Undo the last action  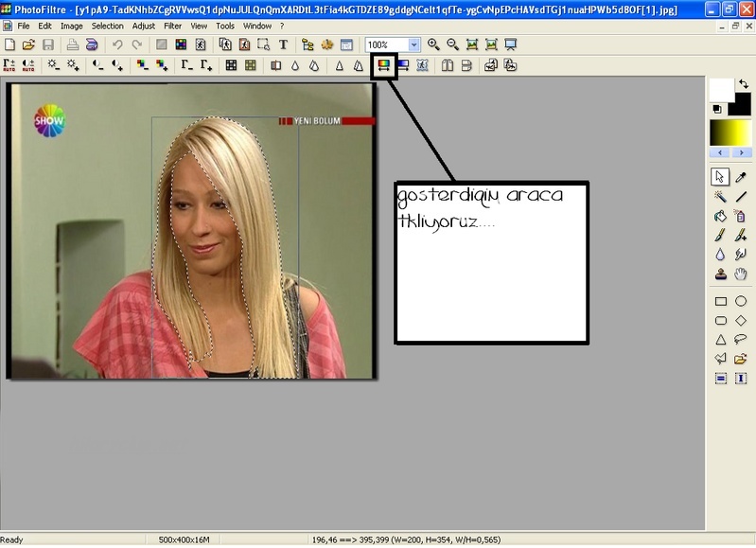[117, 44]
